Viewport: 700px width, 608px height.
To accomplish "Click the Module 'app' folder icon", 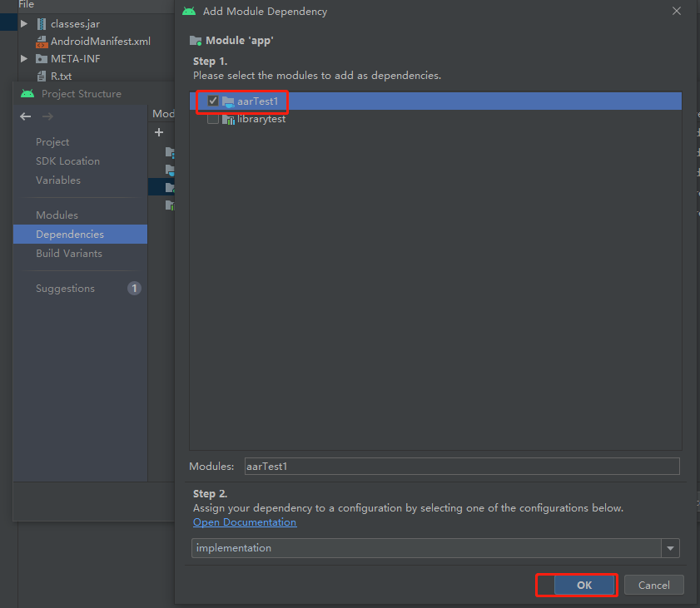I will (x=196, y=41).
